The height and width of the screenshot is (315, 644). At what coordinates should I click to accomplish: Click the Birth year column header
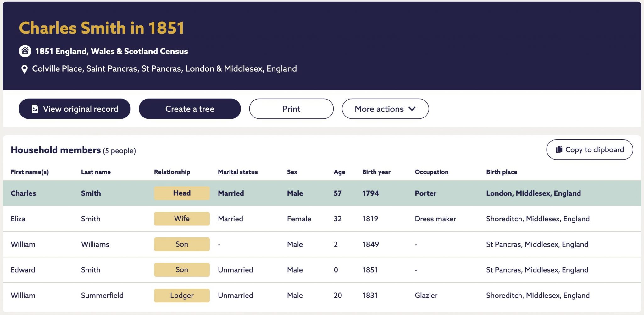(376, 172)
